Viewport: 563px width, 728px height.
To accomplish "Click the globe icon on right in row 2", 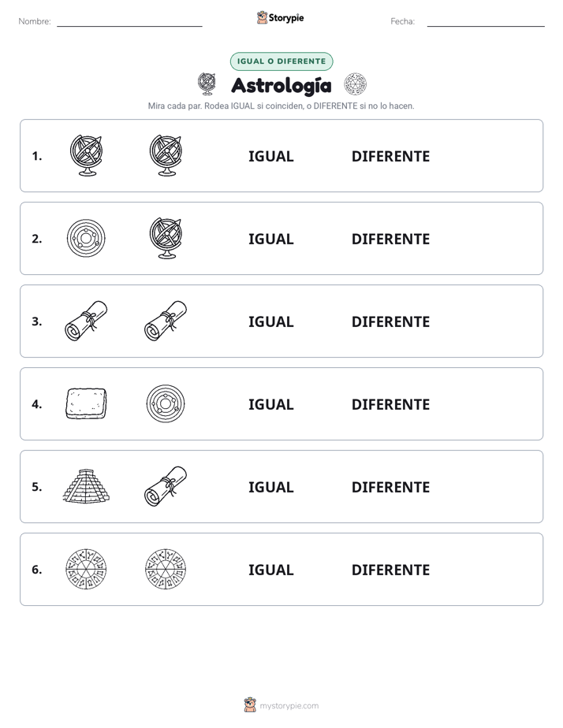I will pyautogui.click(x=166, y=238).
